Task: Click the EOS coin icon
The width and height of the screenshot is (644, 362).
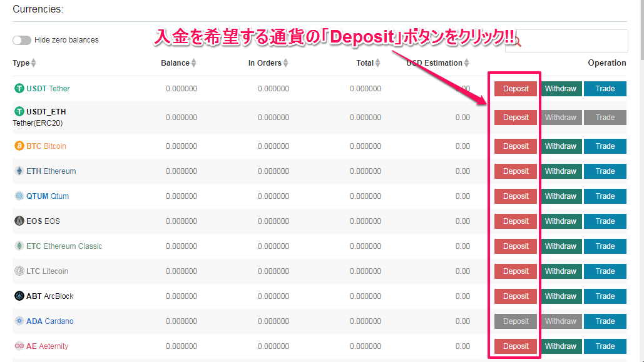Action: (19, 221)
